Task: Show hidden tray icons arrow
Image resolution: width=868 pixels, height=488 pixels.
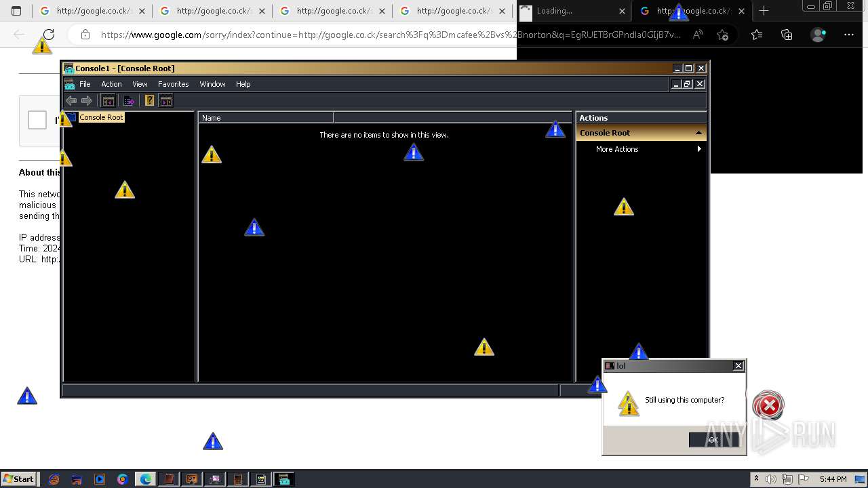Action: (x=756, y=479)
